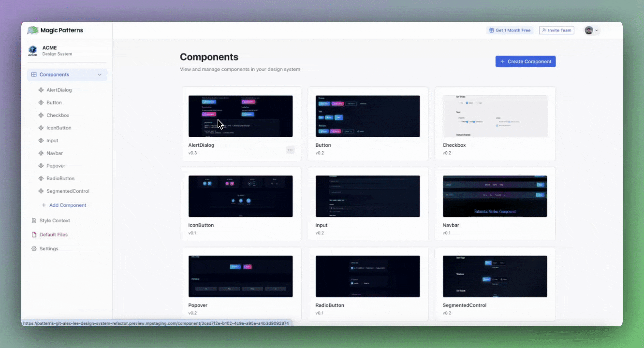The height and width of the screenshot is (348, 644).
Task: Click the Style Context icon in sidebar
Action: click(x=33, y=220)
